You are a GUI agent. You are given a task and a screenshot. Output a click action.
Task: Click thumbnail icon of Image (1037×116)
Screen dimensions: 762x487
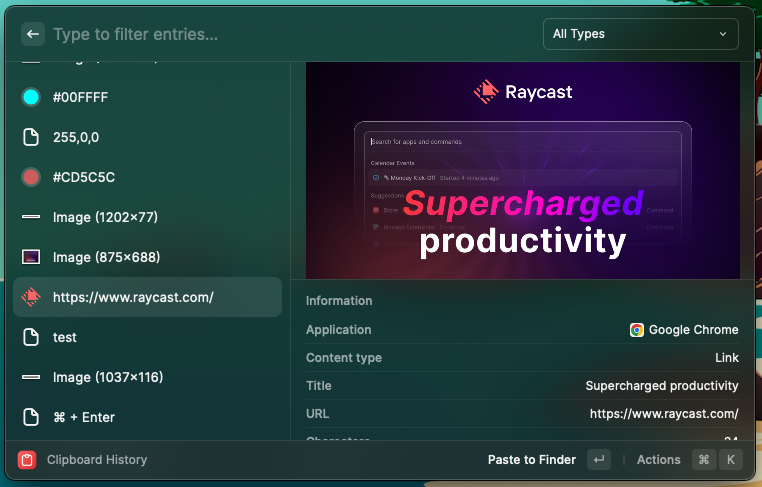(31, 377)
